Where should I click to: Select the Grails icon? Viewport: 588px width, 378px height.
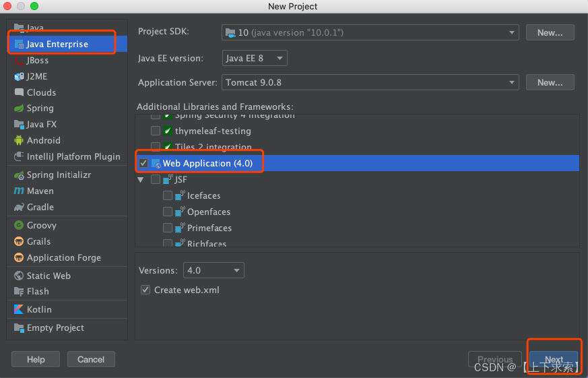coord(19,241)
